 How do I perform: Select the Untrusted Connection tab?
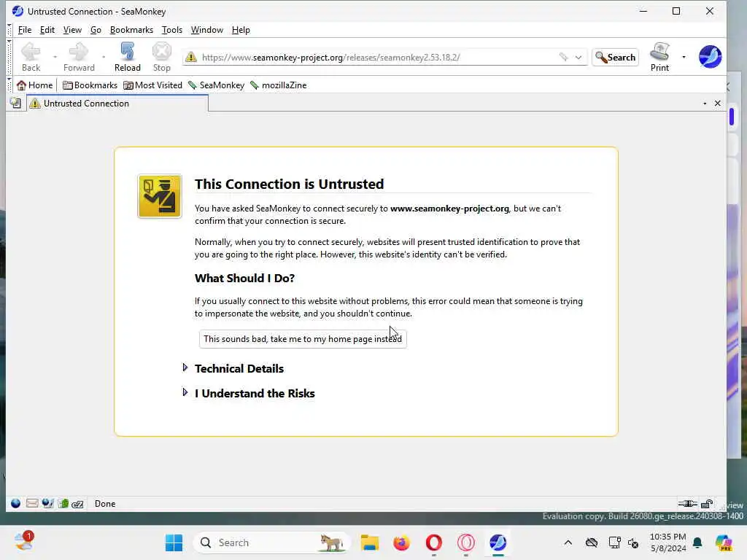(117, 104)
